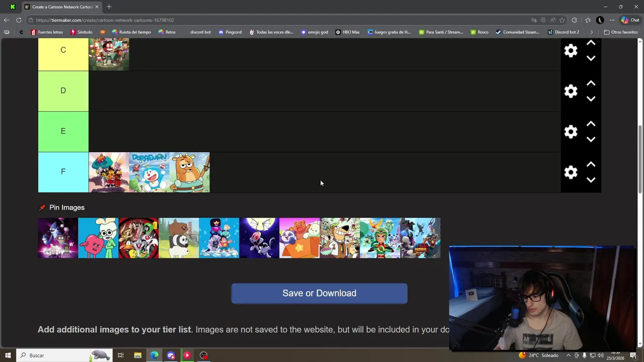Move tier C row down
This screenshot has height=362, width=644.
[x=591, y=58]
